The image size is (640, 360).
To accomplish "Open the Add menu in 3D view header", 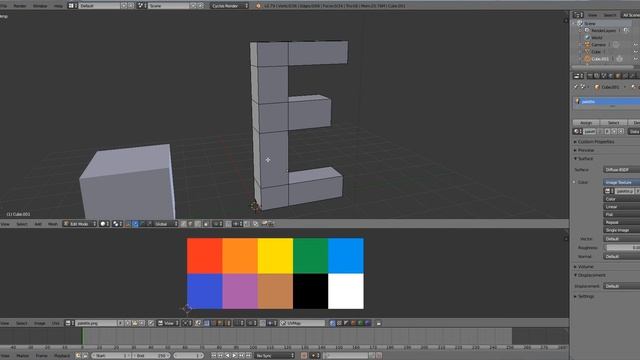I will [x=38, y=224].
